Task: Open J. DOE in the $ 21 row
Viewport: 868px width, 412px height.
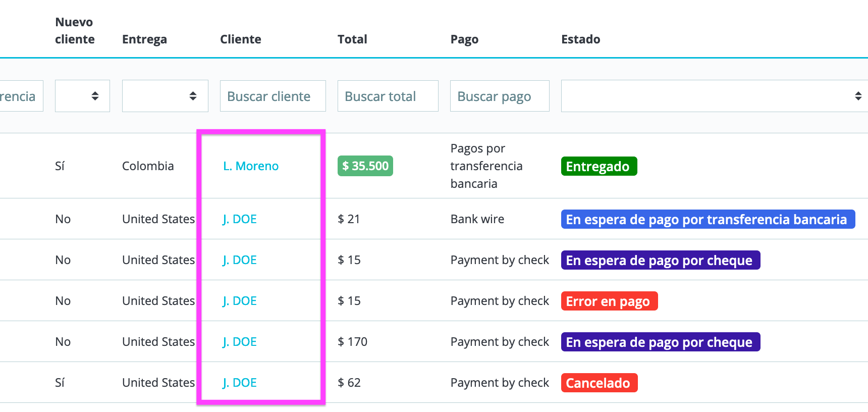Action: pos(240,219)
